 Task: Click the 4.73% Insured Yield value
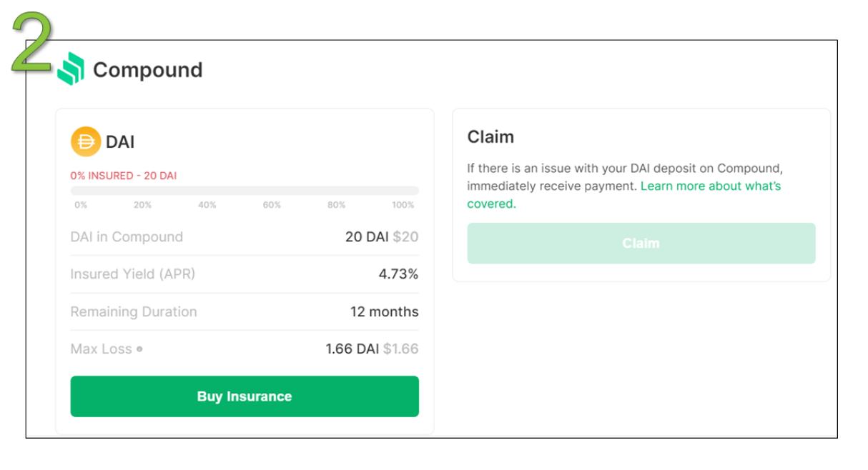[398, 274]
